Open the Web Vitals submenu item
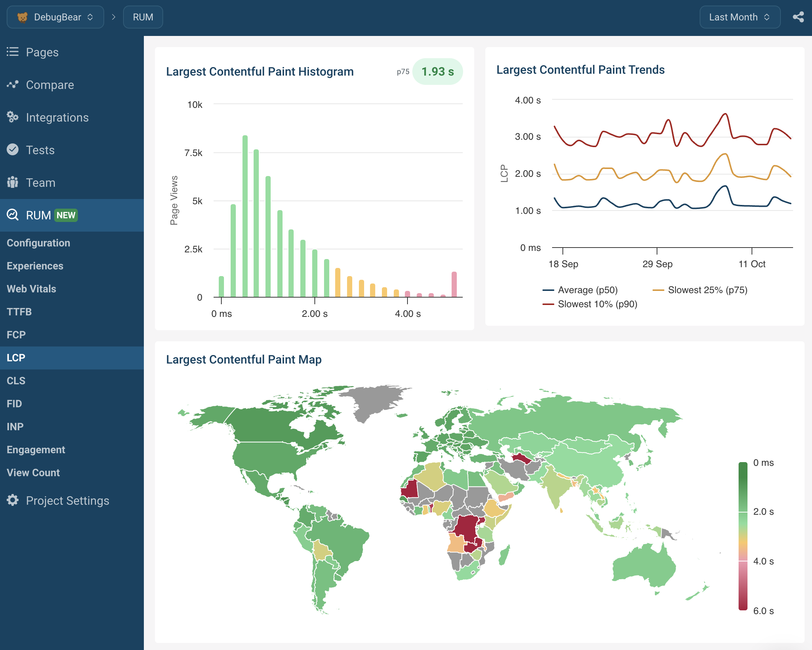This screenshot has width=812, height=650. 31,289
